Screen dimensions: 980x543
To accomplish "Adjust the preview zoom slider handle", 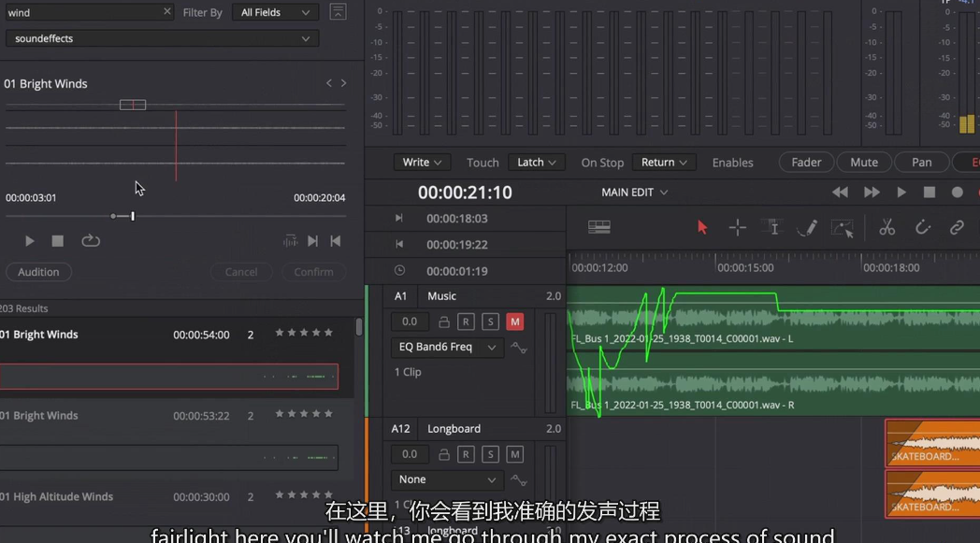I will (133, 216).
